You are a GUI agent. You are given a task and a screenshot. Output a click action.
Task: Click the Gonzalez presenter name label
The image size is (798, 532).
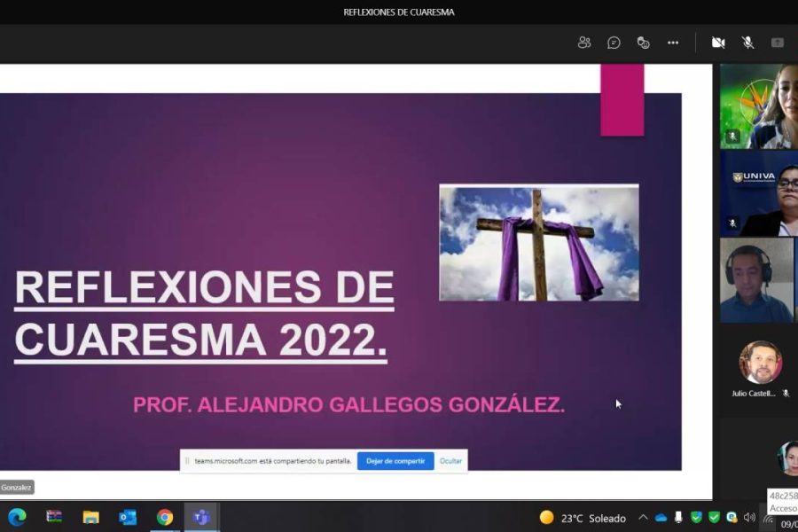pos(16,487)
